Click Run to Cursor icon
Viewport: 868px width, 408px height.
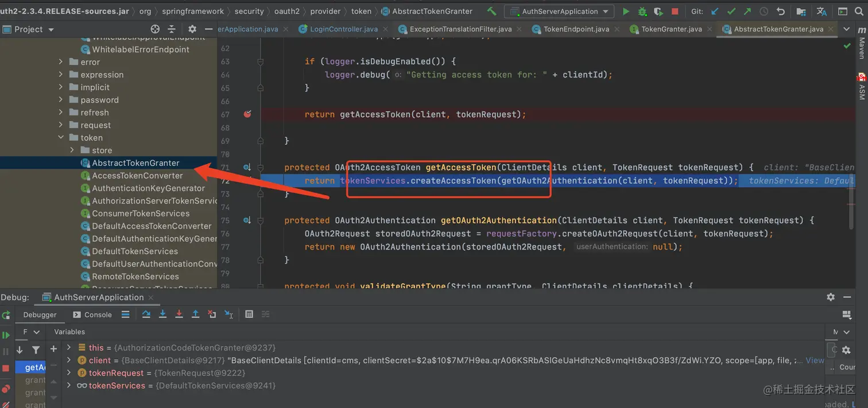[228, 314]
